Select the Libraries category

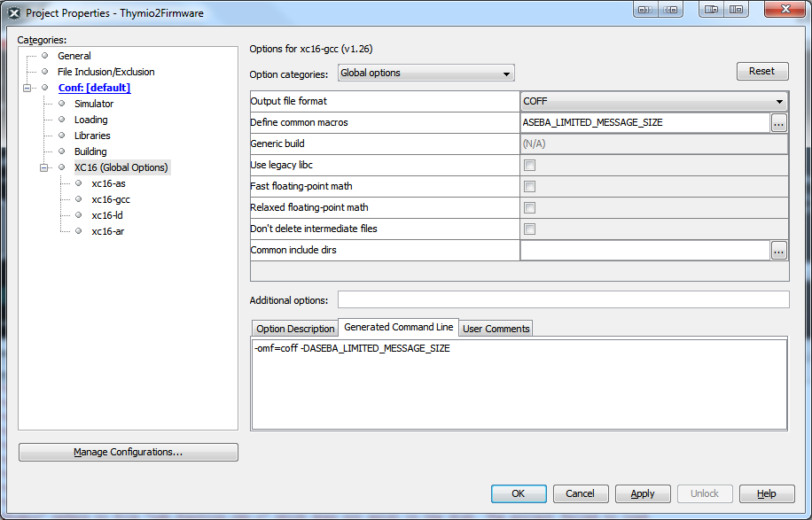coord(92,136)
